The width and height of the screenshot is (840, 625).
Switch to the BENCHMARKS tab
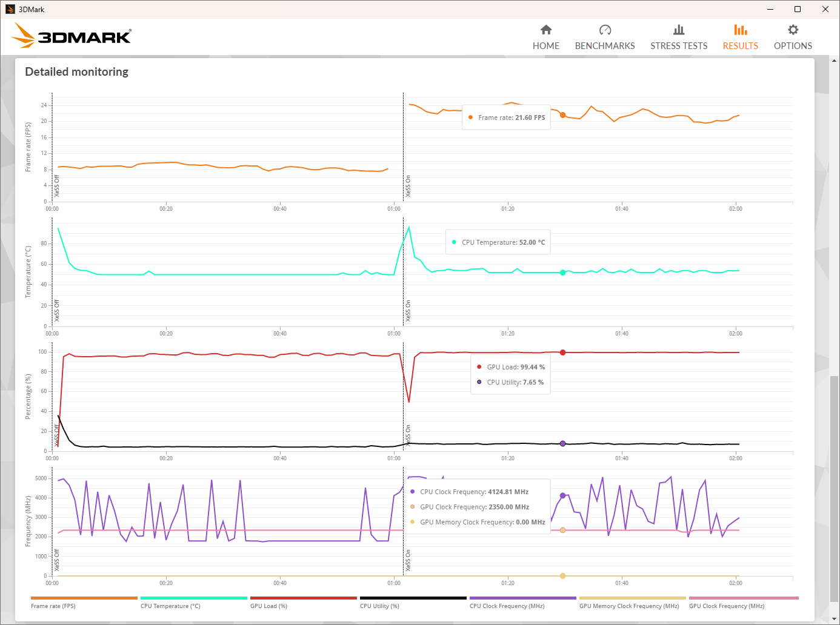click(605, 46)
